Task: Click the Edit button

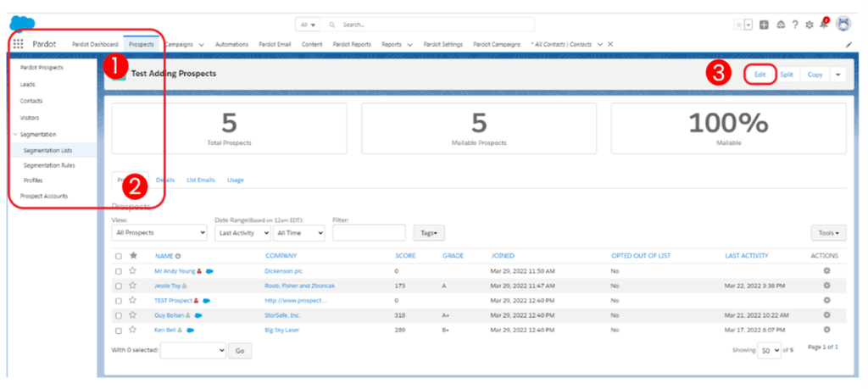Action: [759, 75]
